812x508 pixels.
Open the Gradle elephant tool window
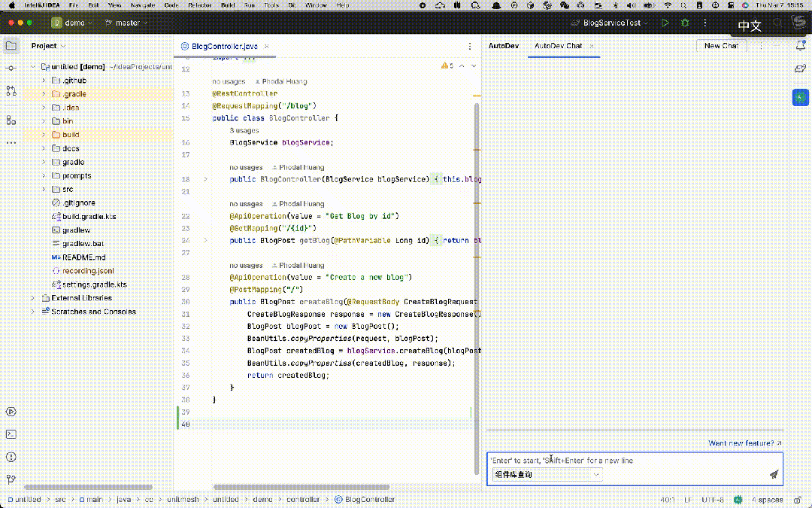point(800,69)
